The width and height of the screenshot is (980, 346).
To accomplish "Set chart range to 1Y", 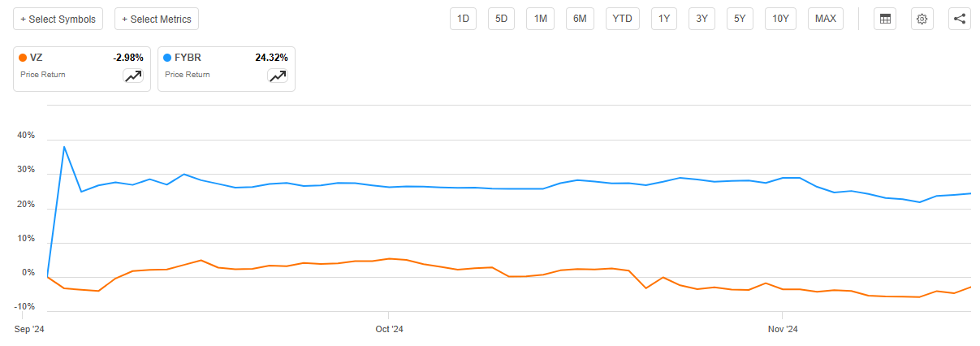I will (x=664, y=19).
